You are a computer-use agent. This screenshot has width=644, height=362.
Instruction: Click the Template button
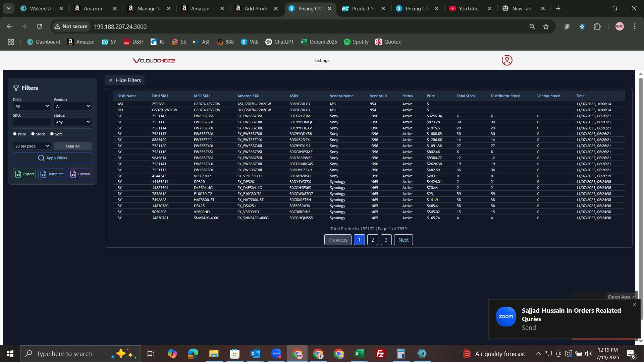pyautogui.click(x=52, y=174)
